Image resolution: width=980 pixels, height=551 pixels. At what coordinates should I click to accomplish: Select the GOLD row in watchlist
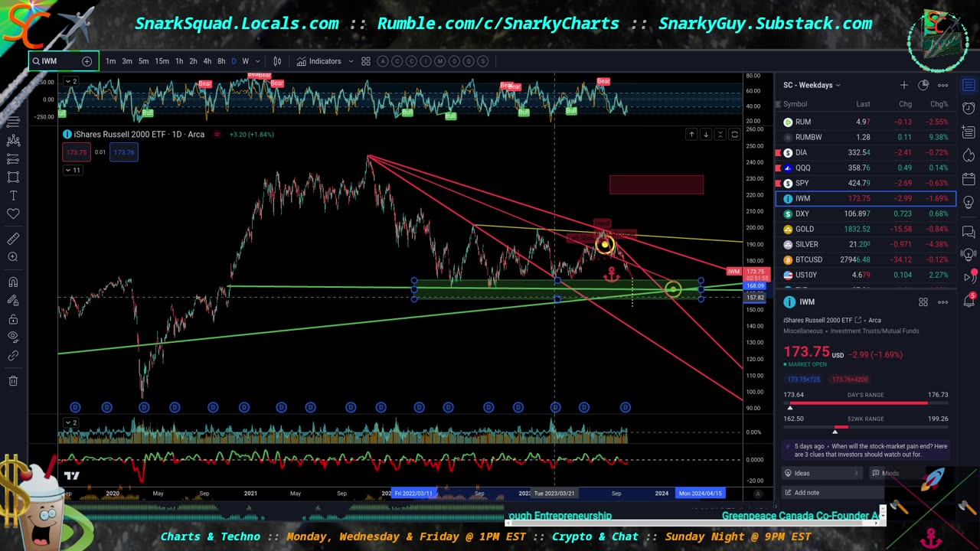[x=866, y=229]
